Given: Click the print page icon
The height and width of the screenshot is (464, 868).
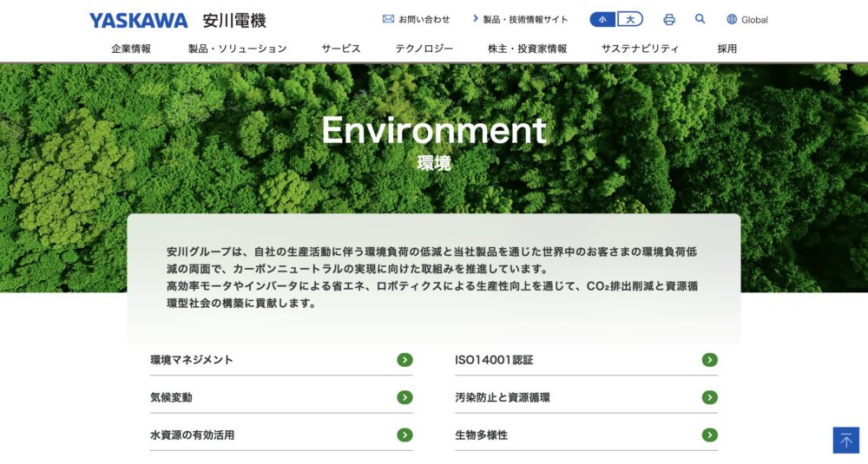Looking at the screenshot, I should pyautogui.click(x=668, y=19).
